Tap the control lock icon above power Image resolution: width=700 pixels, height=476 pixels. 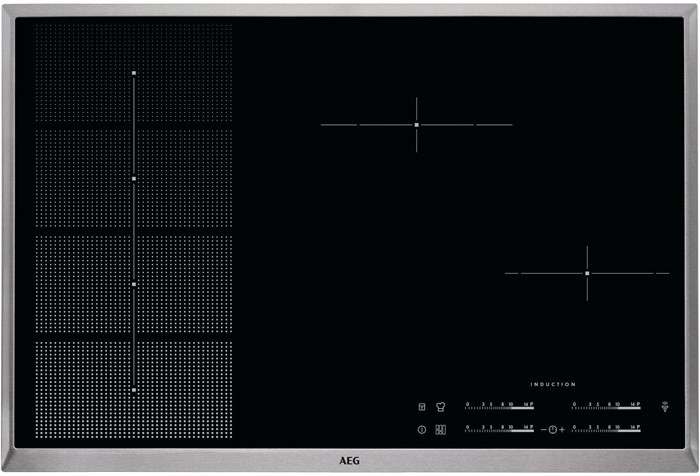422,407
